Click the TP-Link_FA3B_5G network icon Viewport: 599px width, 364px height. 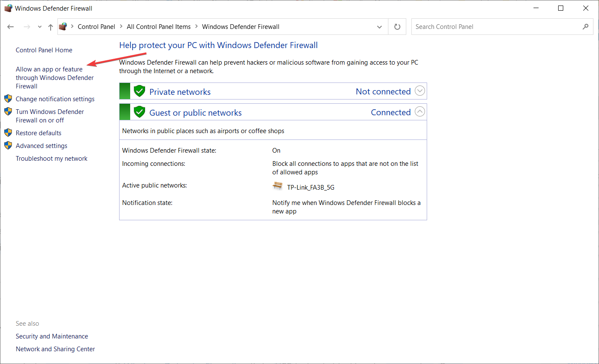coord(278,186)
